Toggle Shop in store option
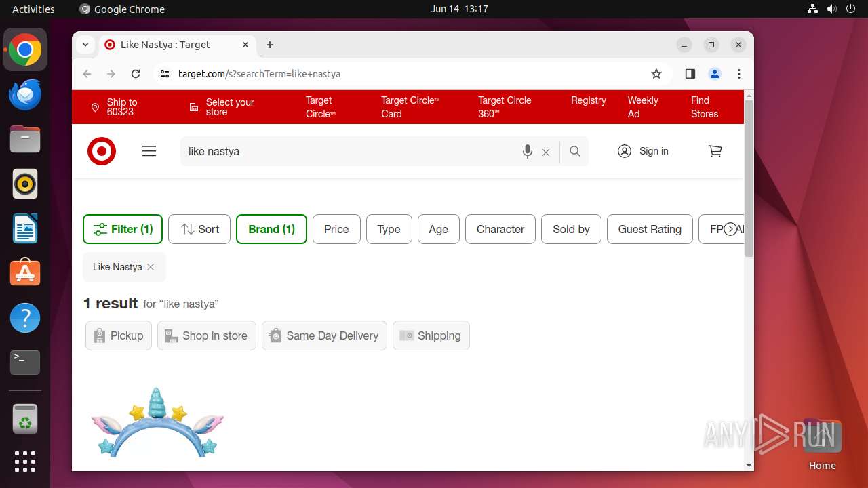Image resolution: width=868 pixels, height=488 pixels. tap(207, 335)
